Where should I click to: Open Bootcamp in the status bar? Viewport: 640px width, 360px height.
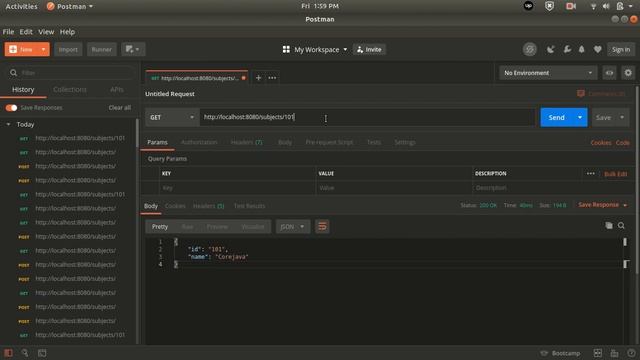coord(560,353)
